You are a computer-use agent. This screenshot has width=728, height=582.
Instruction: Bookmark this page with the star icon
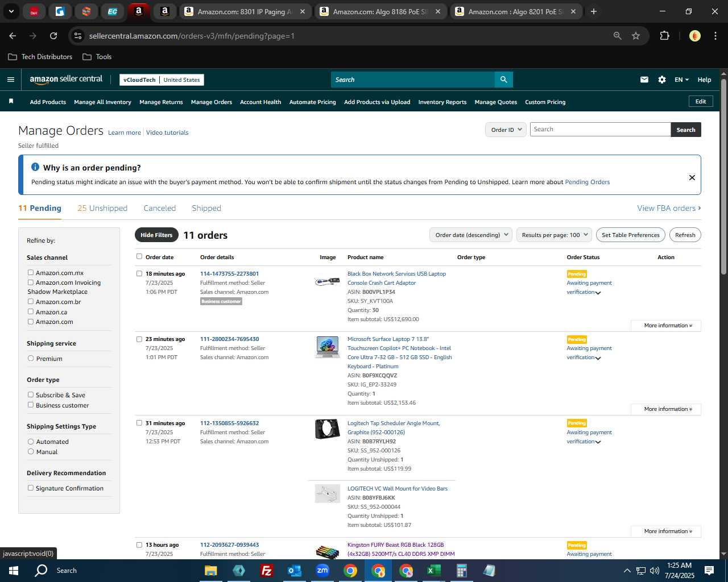tap(636, 36)
